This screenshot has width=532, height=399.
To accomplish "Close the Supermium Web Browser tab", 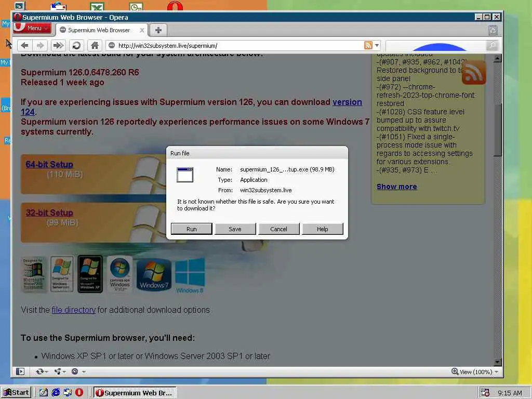I will 142,30.
